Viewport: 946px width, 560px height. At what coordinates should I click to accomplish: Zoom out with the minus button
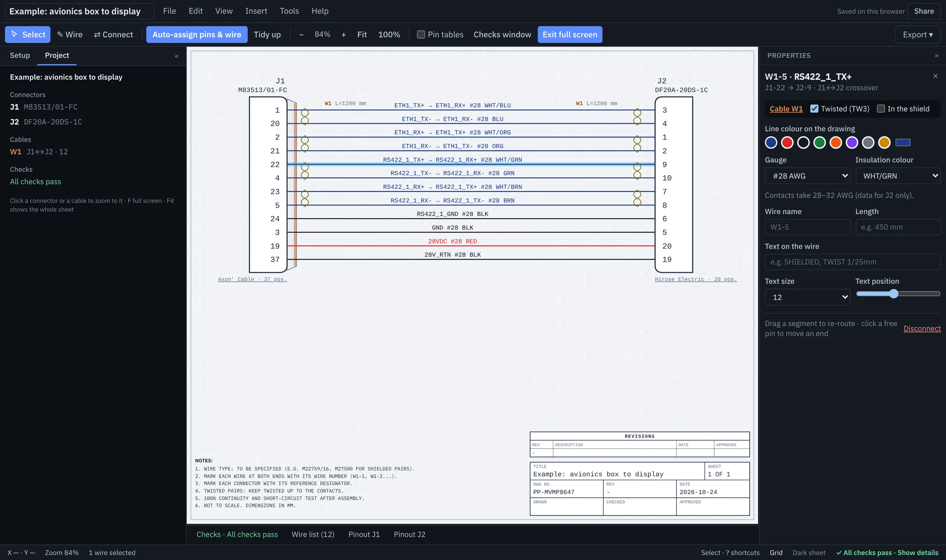[x=301, y=35]
